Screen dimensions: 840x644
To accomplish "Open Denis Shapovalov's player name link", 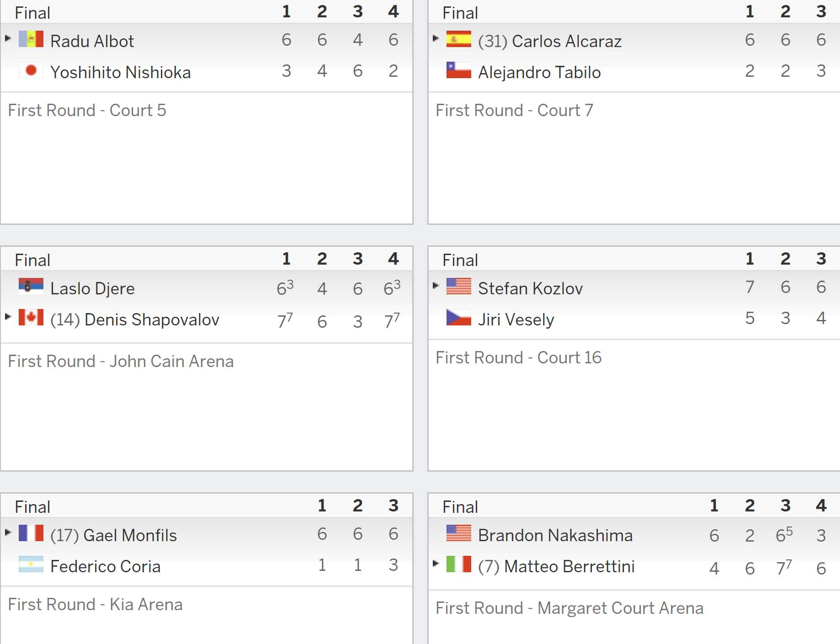I will click(x=152, y=319).
